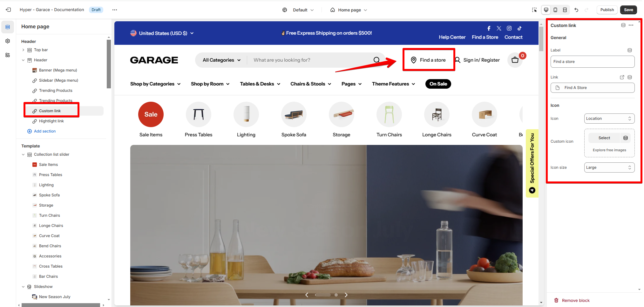The image size is (644, 307).
Task: Switch to mobile preview
Action: click(x=555, y=10)
